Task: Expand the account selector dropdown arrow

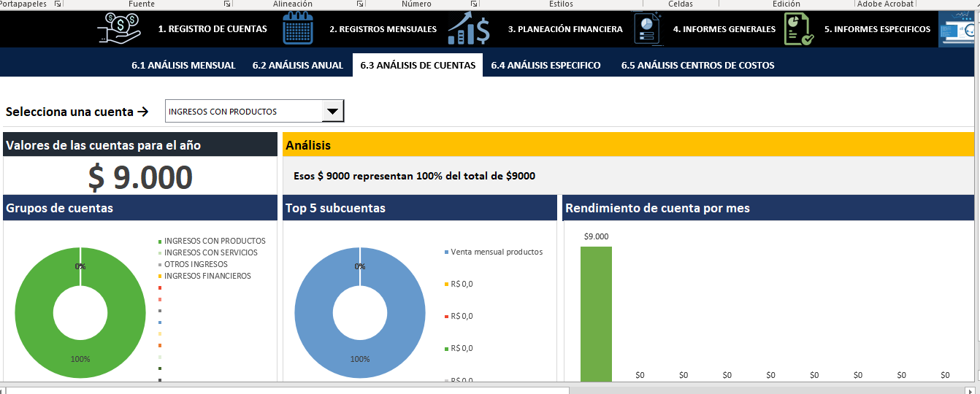Action: (x=332, y=111)
